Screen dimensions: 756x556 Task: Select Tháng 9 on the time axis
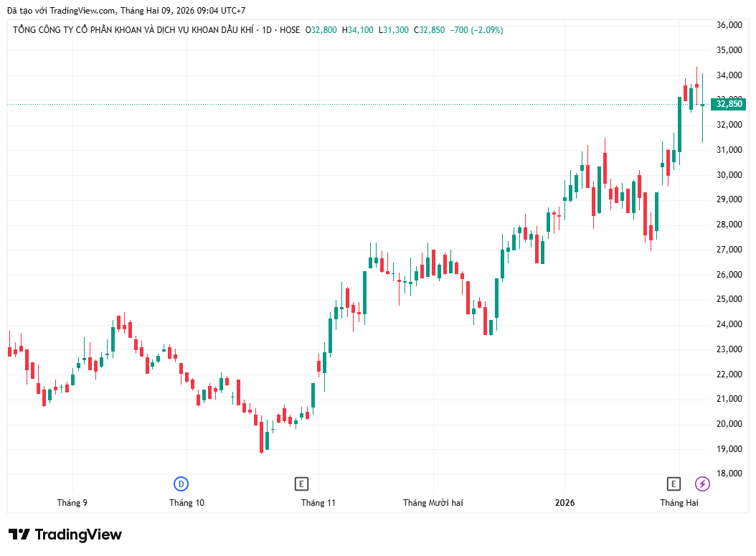[x=72, y=503]
